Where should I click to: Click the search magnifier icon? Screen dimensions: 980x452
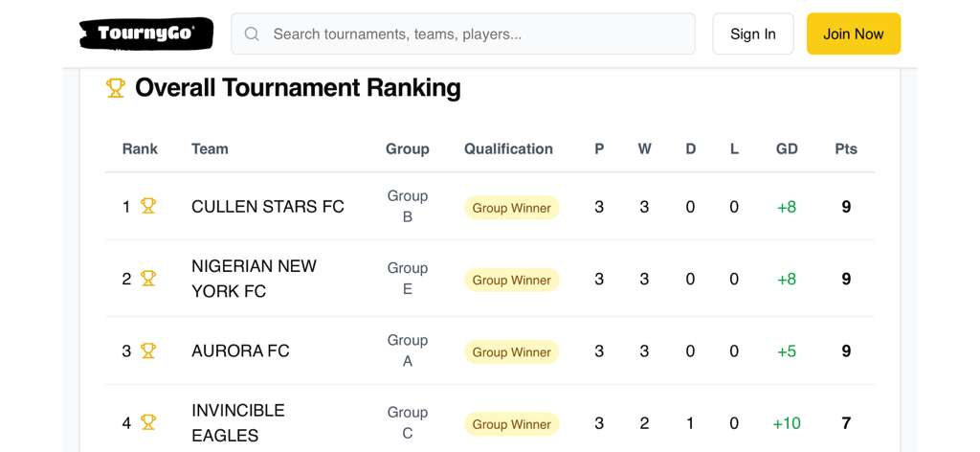click(x=253, y=34)
